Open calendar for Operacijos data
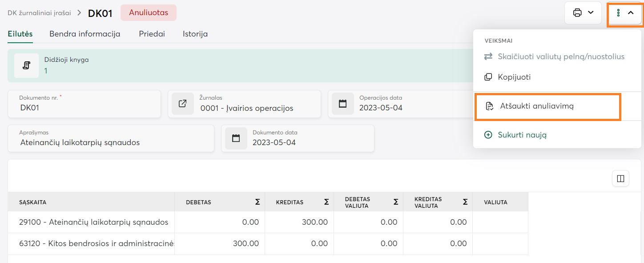The image size is (644, 263). (x=342, y=104)
